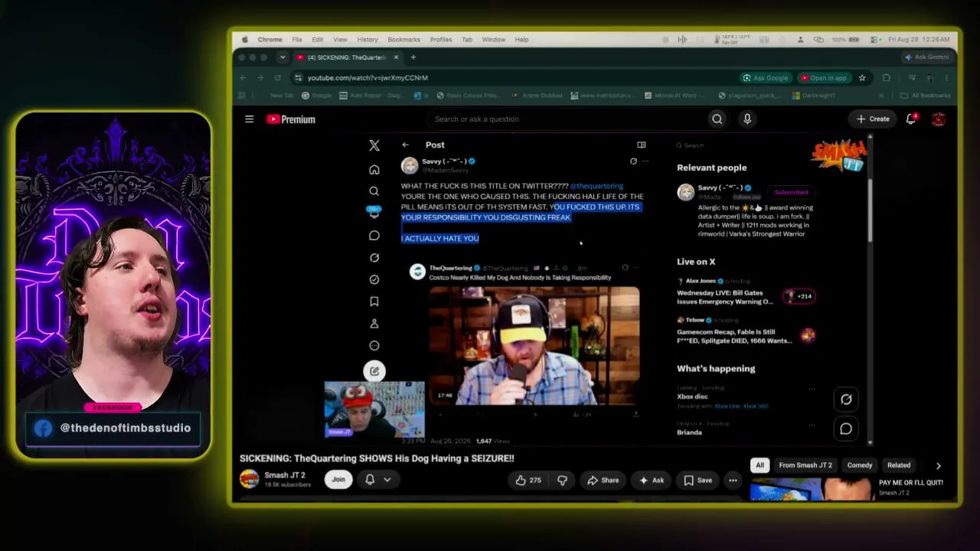
Task: Open X Bookmarks in the sidebar
Action: tap(374, 302)
